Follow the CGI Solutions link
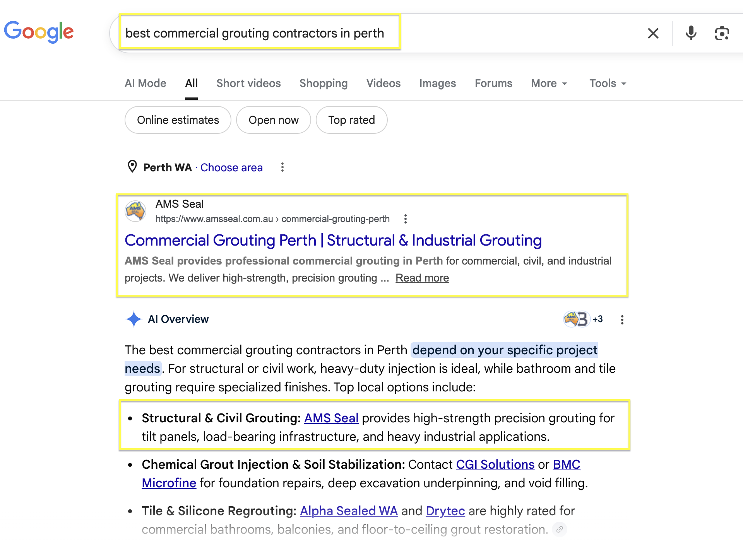Image resolution: width=743 pixels, height=560 pixels. tap(495, 464)
